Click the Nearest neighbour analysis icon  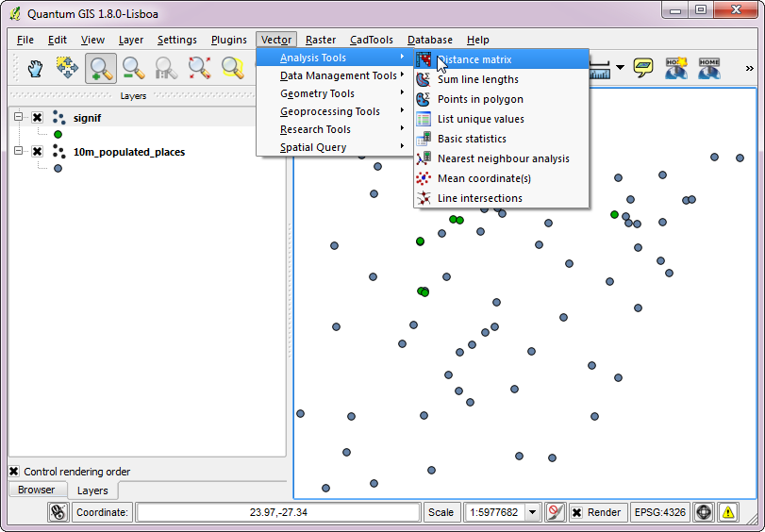coord(424,158)
